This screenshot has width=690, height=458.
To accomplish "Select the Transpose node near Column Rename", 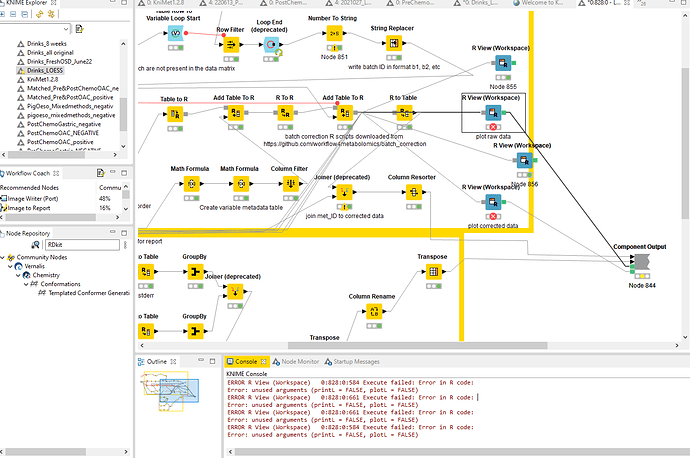I will 433,271.
